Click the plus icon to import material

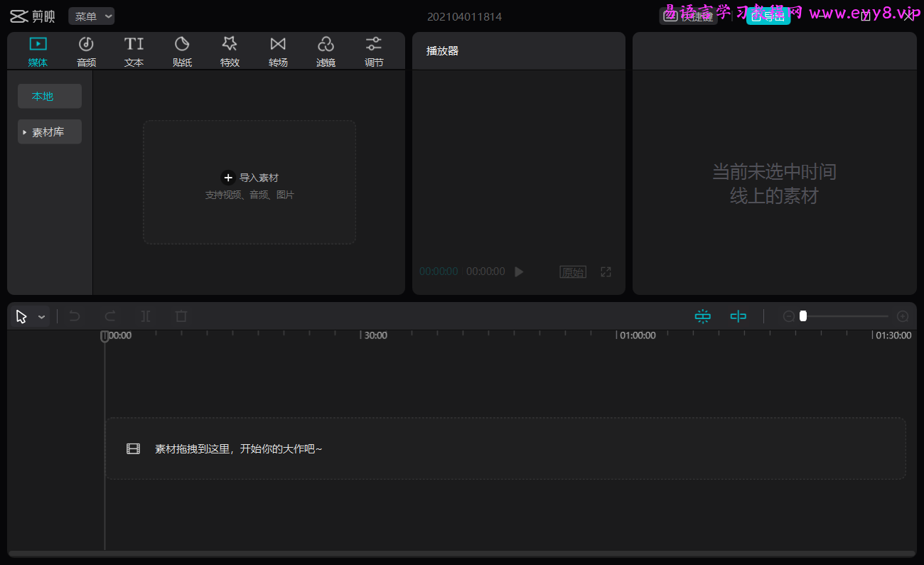coord(228,178)
